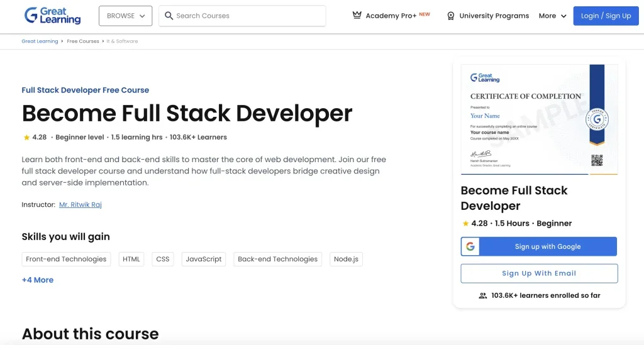Click the Academy Pro+ crown icon
644x345 pixels.
pos(357,15)
